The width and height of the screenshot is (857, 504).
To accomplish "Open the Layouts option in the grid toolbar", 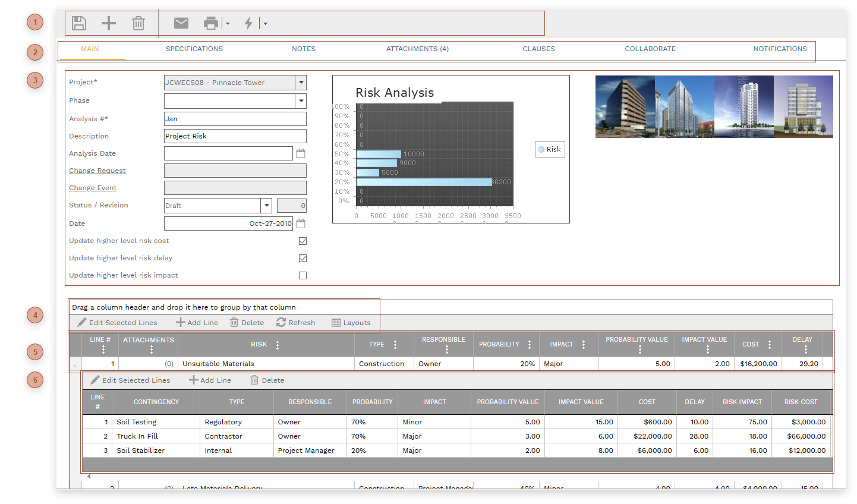I will click(351, 323).
